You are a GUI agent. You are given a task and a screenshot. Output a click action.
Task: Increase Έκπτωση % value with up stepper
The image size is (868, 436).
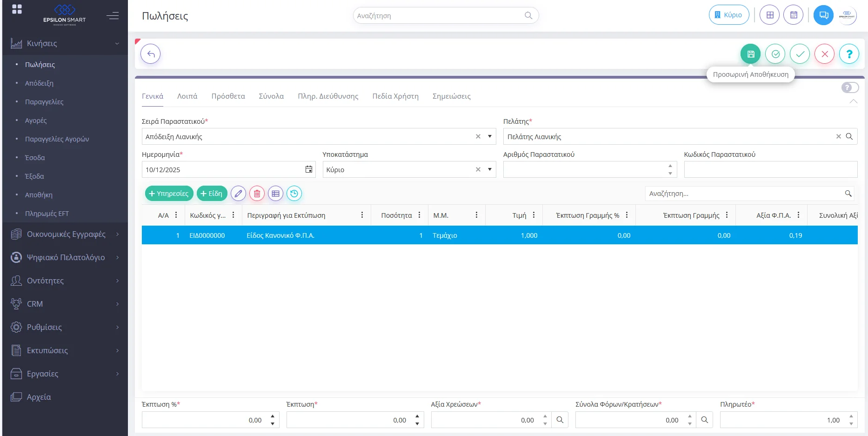pos(273,416)
